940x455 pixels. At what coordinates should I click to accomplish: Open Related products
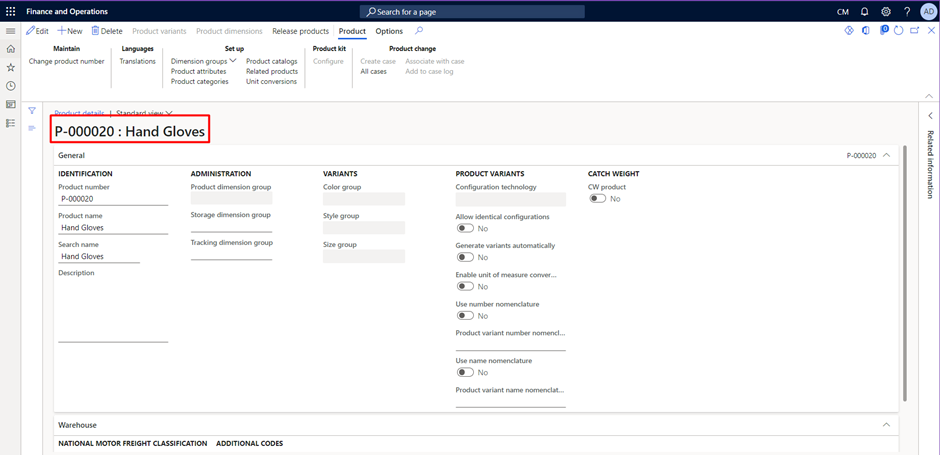click(x=272, y=71)
